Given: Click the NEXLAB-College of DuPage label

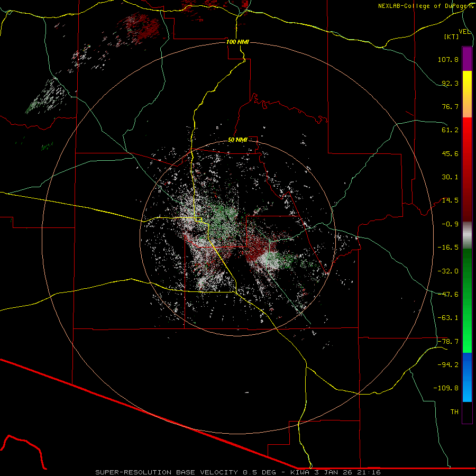Looking at the screenshot, I should [x=425, y=6].
